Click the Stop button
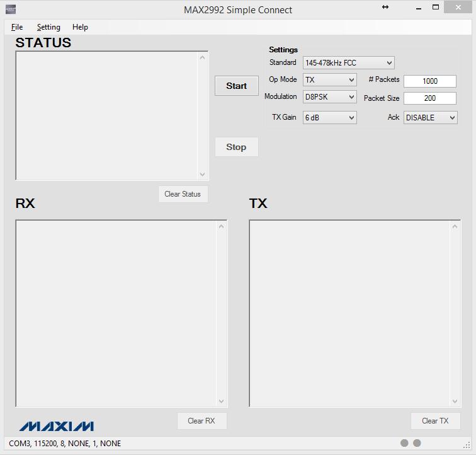This screenshot has width=476, height=455. [237, 147]
